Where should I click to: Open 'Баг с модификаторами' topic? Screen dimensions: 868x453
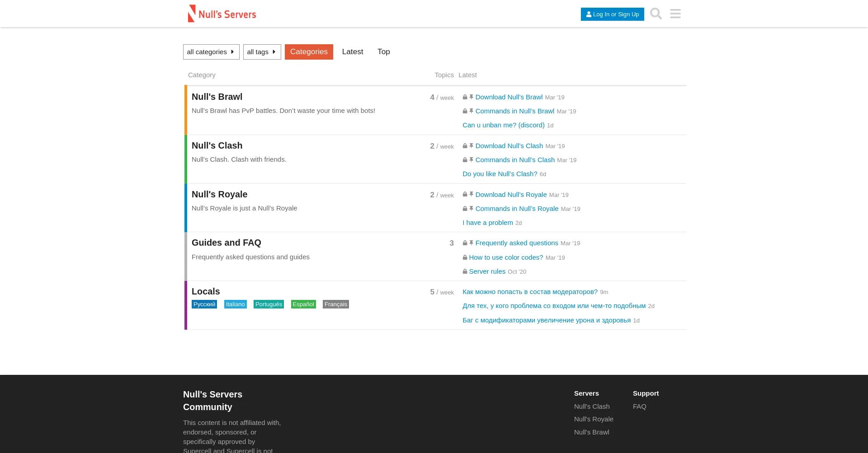[x=547, y=320]
